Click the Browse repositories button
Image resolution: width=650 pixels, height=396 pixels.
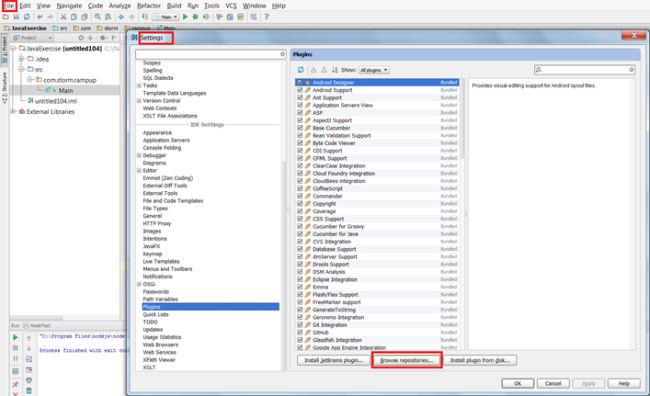pyautogui.click(x=407, y=360)
